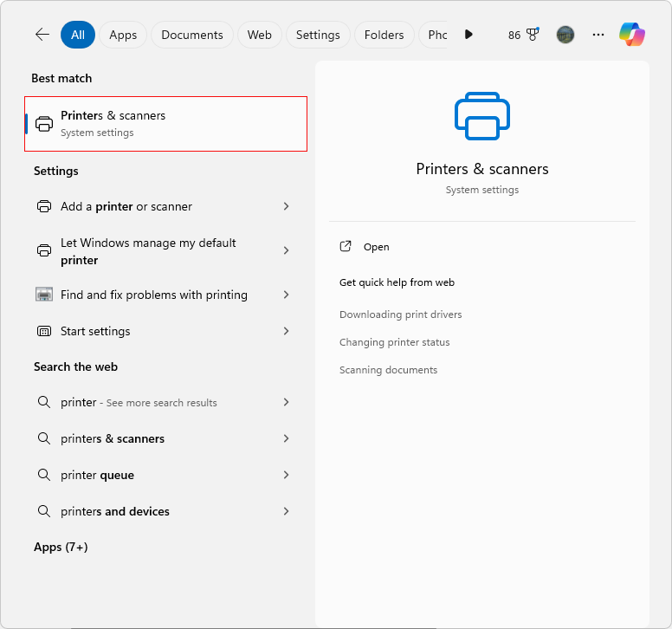Open Printers & scanners best match result
Screen dimensions: 672x629
166,124
